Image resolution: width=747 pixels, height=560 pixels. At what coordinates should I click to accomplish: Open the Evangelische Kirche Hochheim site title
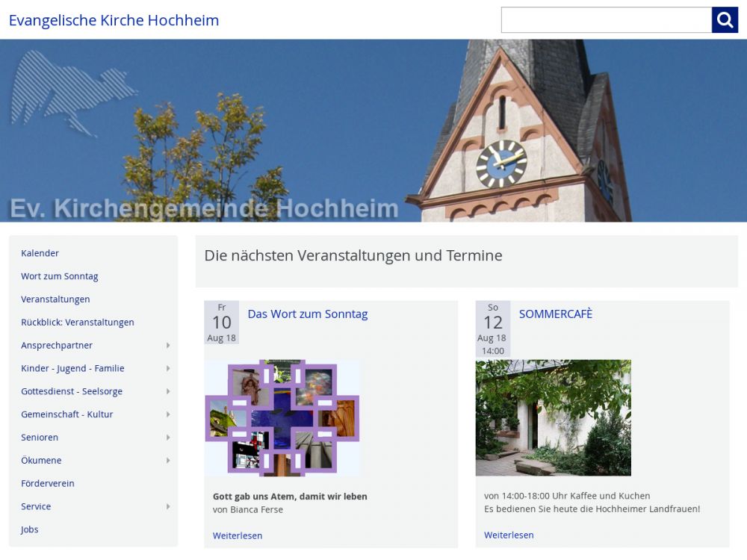(x=114, y=20)
